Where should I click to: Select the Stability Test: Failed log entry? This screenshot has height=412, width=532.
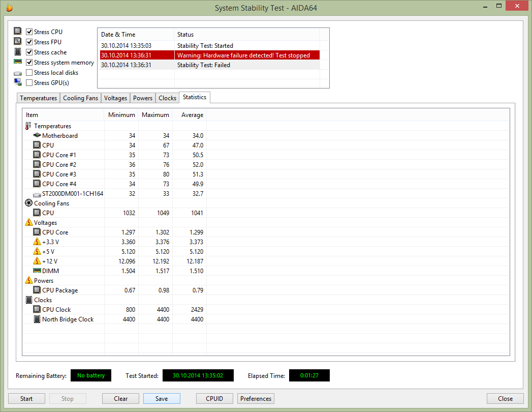pos(210,65)
